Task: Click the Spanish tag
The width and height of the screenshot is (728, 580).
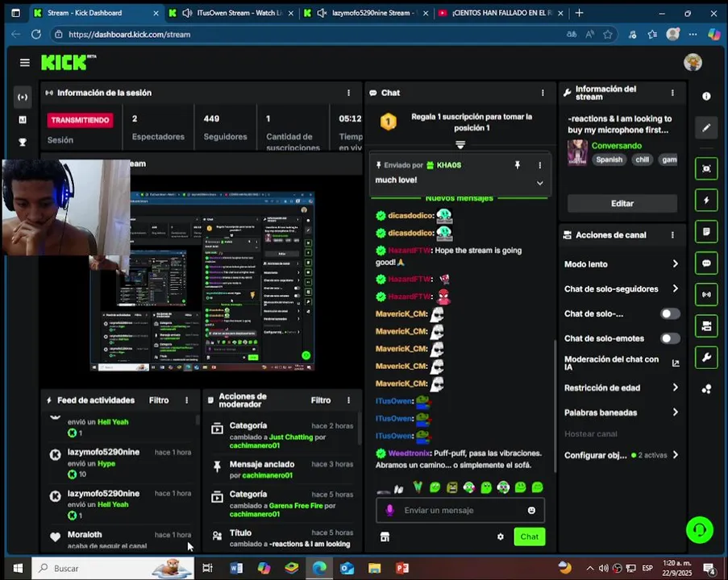Action: pos(609,159)
